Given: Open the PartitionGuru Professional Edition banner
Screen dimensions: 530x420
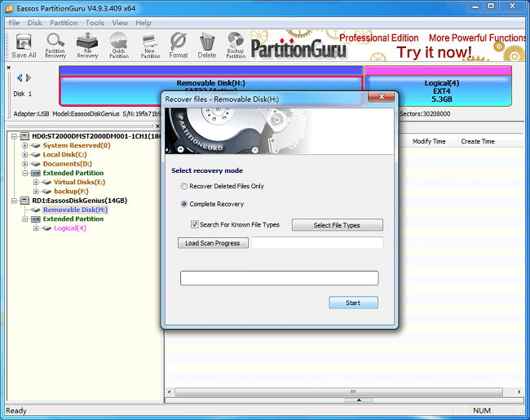Looking at the screenshot, I should coord(387,46).
